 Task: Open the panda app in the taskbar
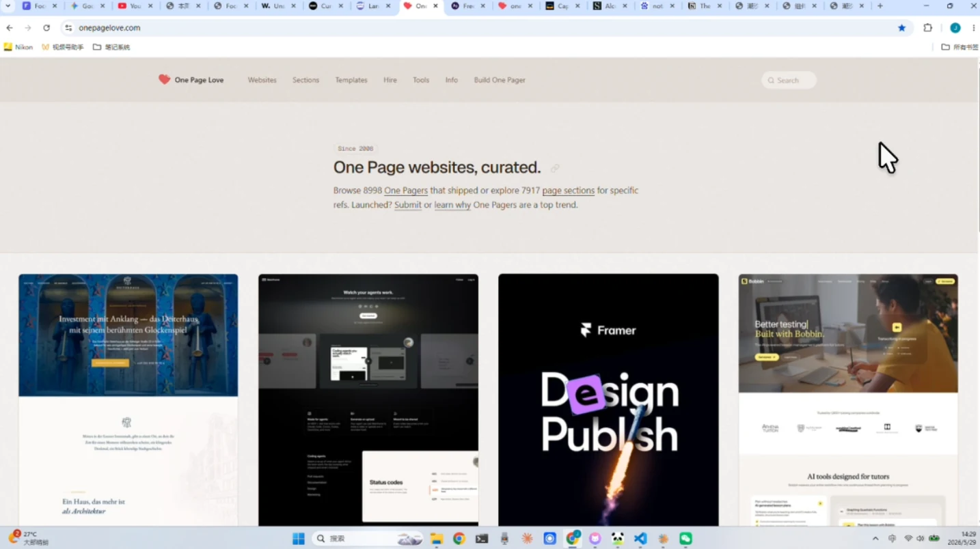[x=618, y=539]
